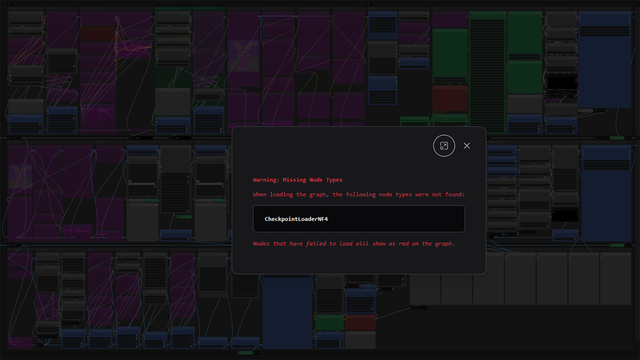Image resolution: width=640 pixels, height=360 pixels.
Task: Click the 'Nodes that have failed to load' note
Action: (x=353, y=244)
